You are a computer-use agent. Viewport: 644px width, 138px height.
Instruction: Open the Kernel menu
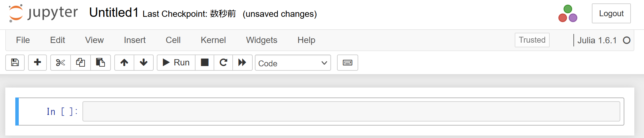213,40
